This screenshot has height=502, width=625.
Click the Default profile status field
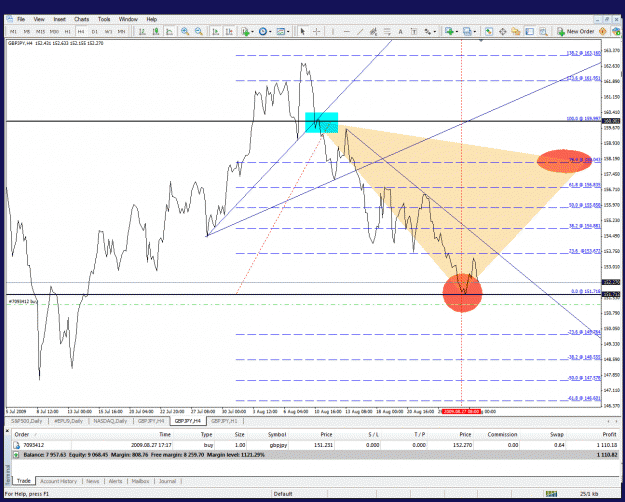click(283, 494)
